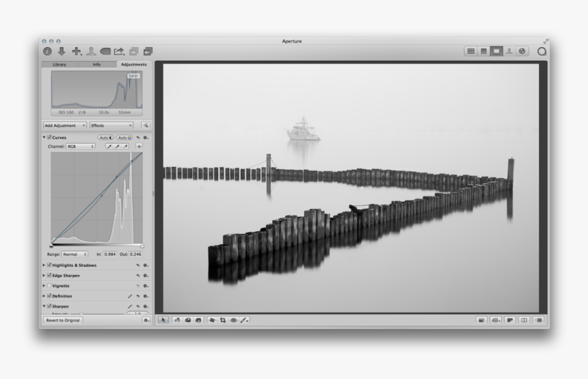Open the Share arrow icon menu
Screen dimensions: 588x379
(119, 51)
